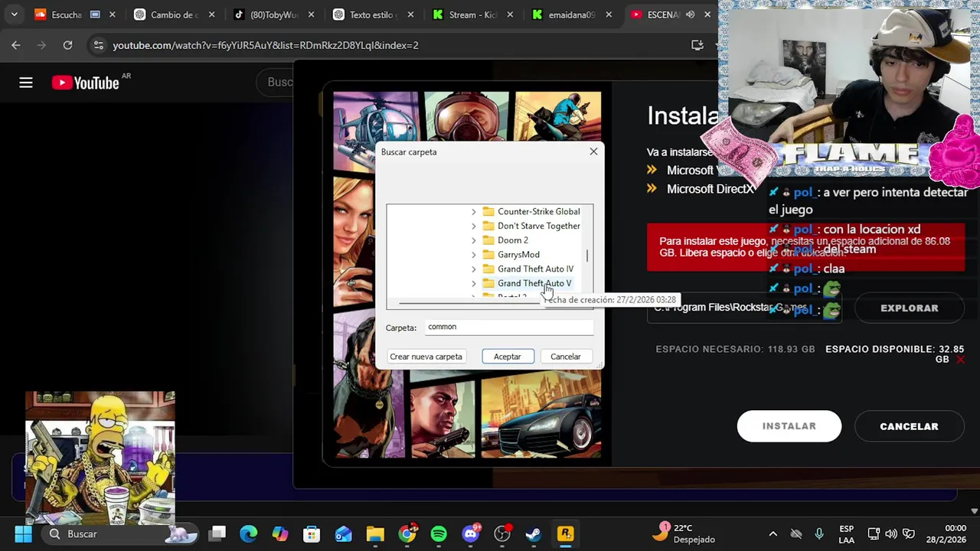The height and width of the screenshot is (551, 980).
Task: Click the cast media icon in browser toolbar
Action: pos(697,45)
